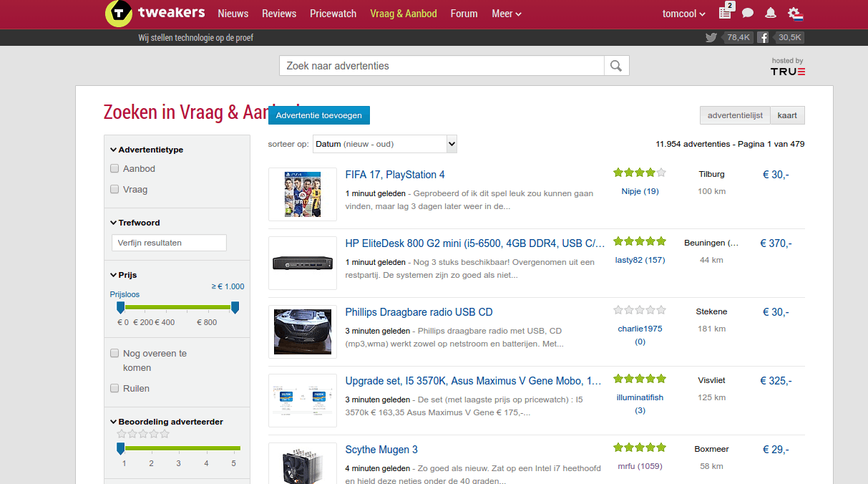Open the Forum section

[x=464, y=14]
